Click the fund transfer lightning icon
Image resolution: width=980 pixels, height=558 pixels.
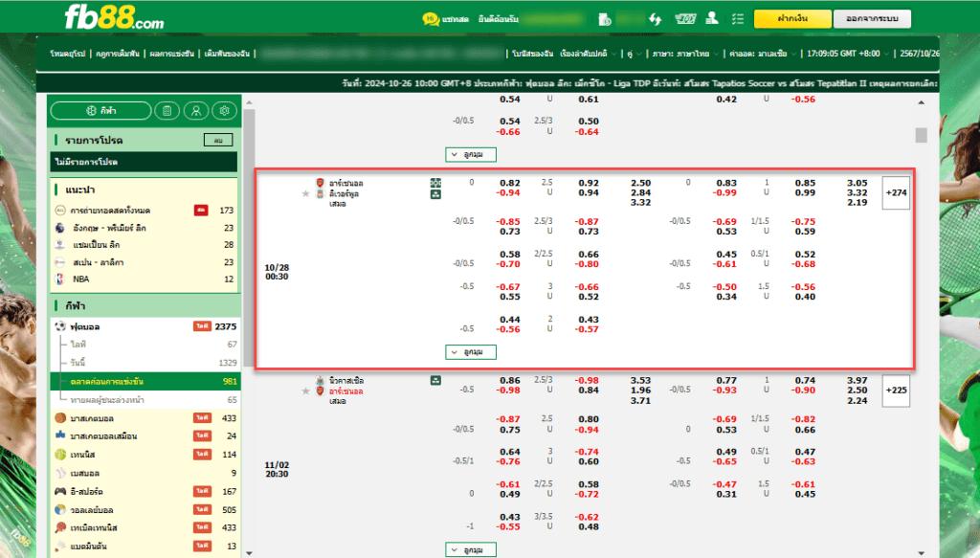pos(655,19)
